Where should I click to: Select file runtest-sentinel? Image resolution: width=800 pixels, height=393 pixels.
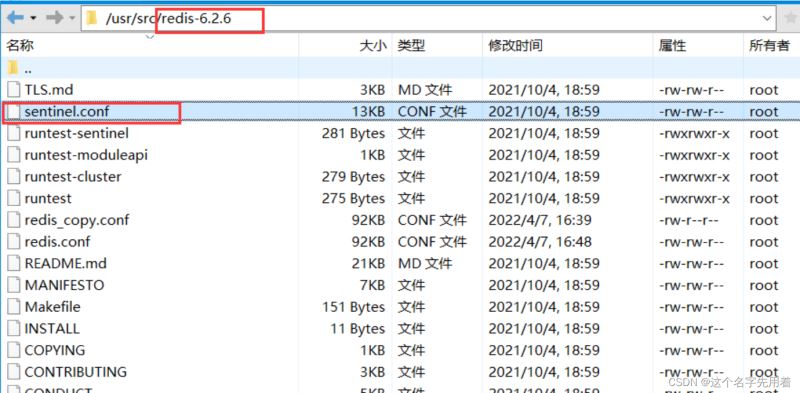[x=77, y=133]
